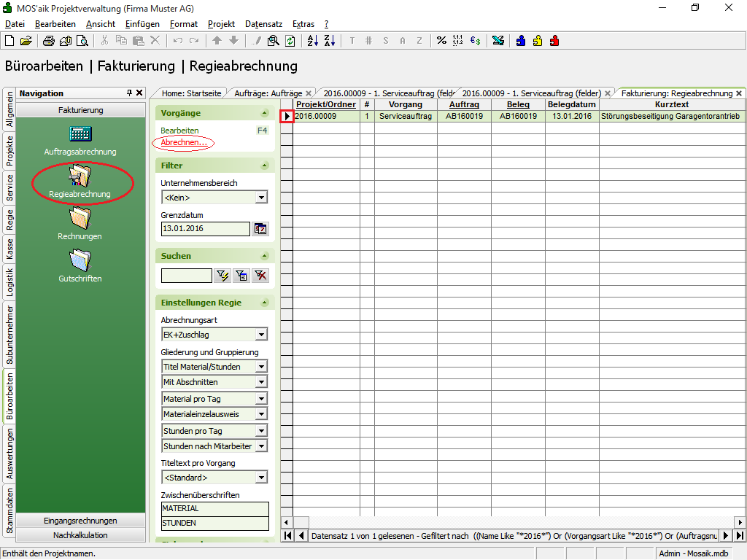Pin the Navigation panel
Image resolution: width=747 pixels, height=560 pixels.
pos(129,93)
